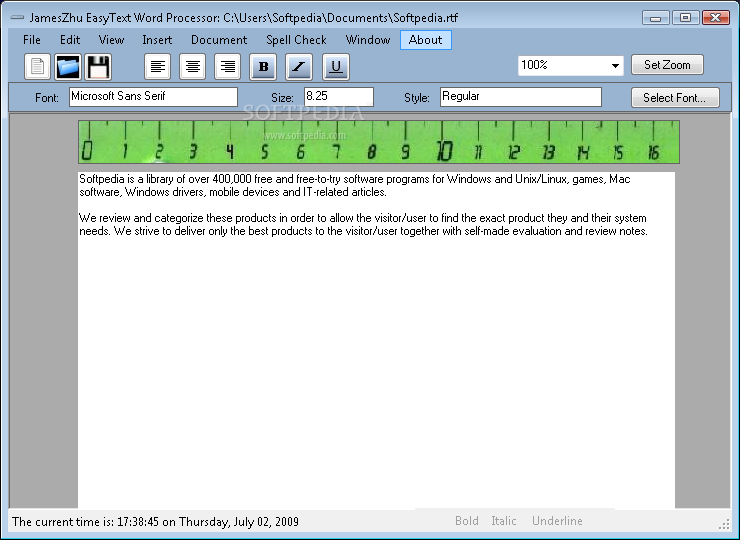Maximize the EasyText window
The image size is (740, 540).
[x=685, y=18]
